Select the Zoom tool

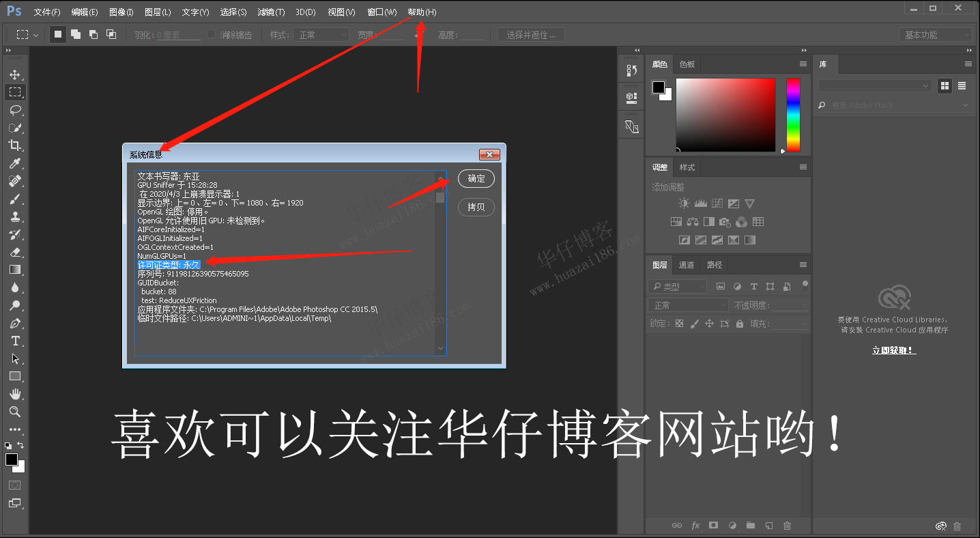(14, 412)
